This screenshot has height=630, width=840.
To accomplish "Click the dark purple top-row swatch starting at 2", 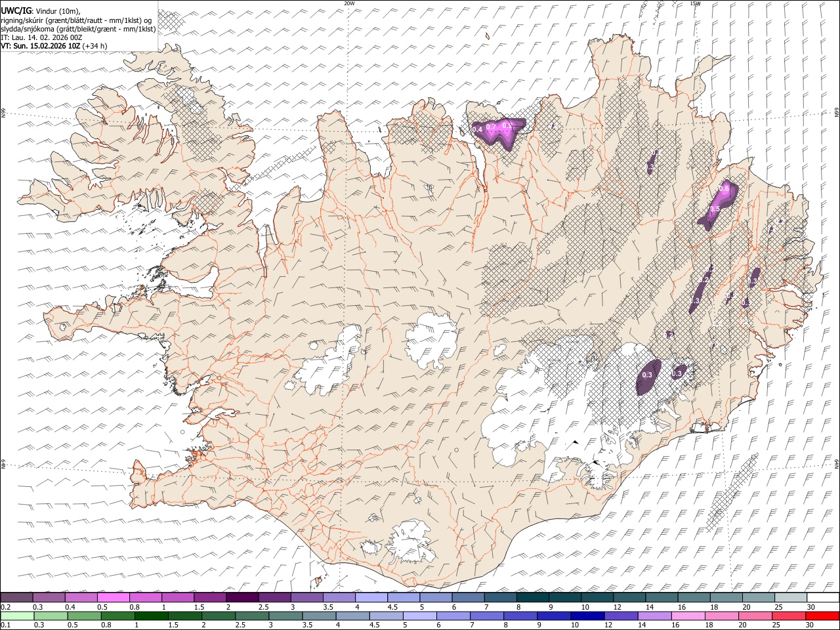I will (242, 597).
